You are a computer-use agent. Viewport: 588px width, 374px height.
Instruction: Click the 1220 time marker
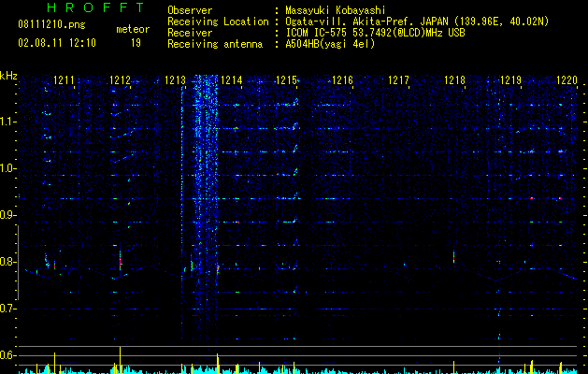point(566,79)
